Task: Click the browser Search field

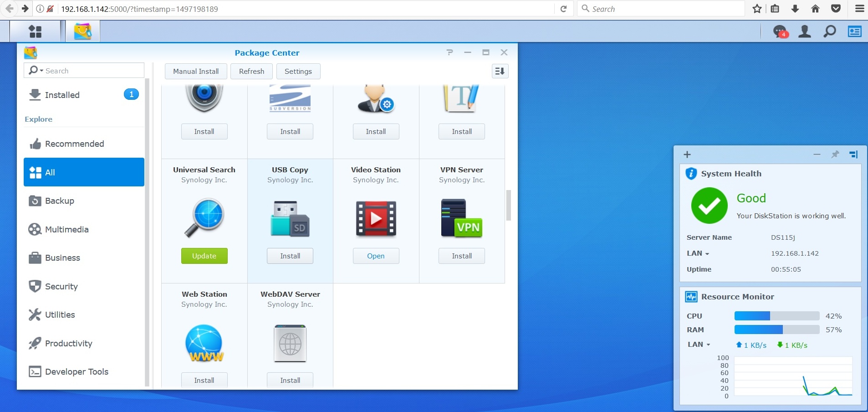Action: [661, 9]
